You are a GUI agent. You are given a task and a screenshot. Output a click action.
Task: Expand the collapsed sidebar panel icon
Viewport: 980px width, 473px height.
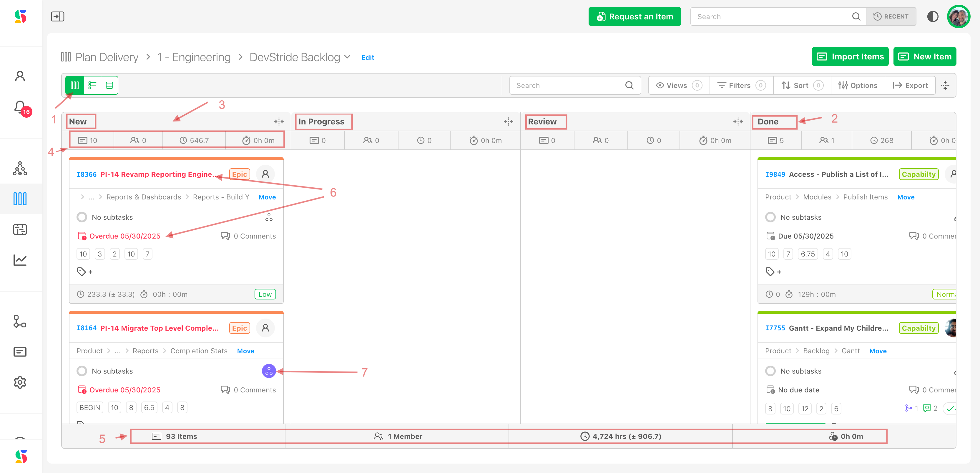click(x=57, y=16)
